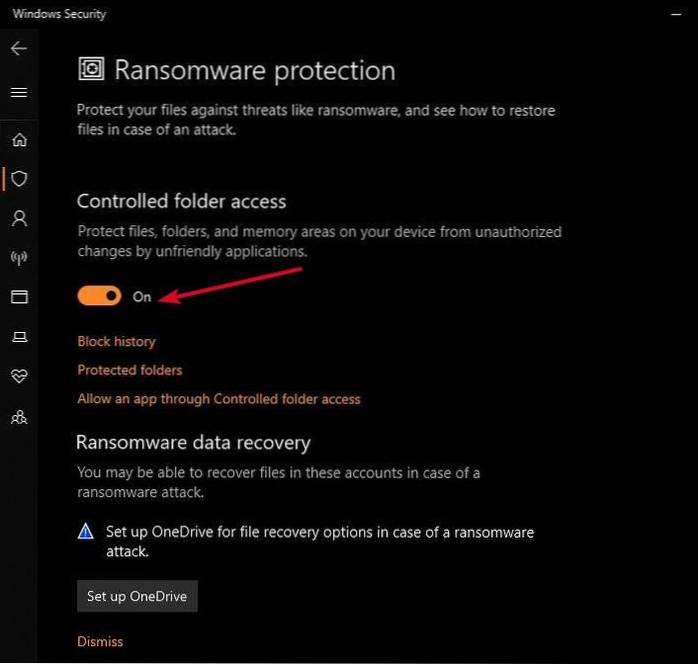Open Virus & threat protection shield icon
The width and height of the screenshot is (698, 664).
point(19,179)
